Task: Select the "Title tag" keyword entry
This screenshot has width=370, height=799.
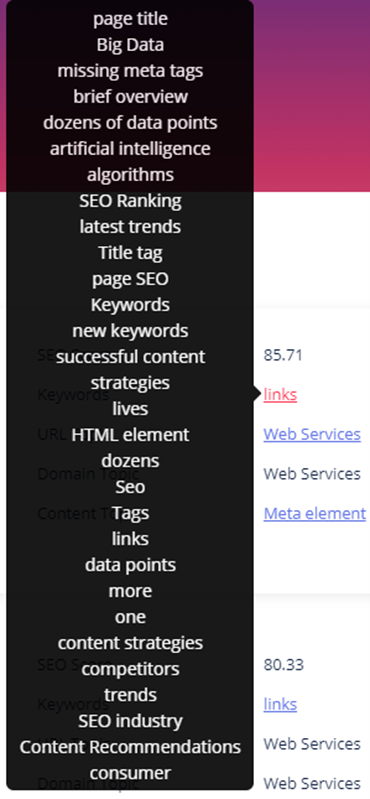Action: (x=130, y=253)
